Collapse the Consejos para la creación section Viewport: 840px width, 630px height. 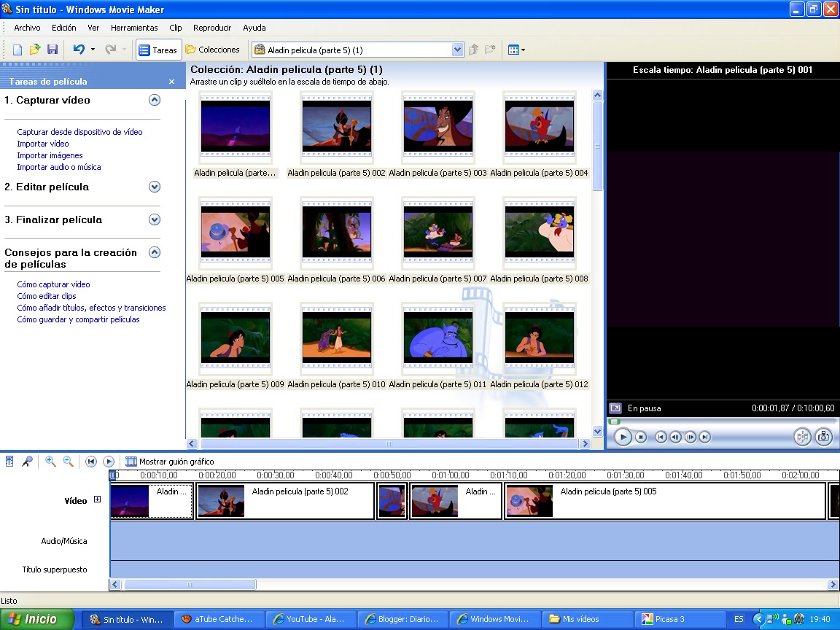tap(155, 252)
